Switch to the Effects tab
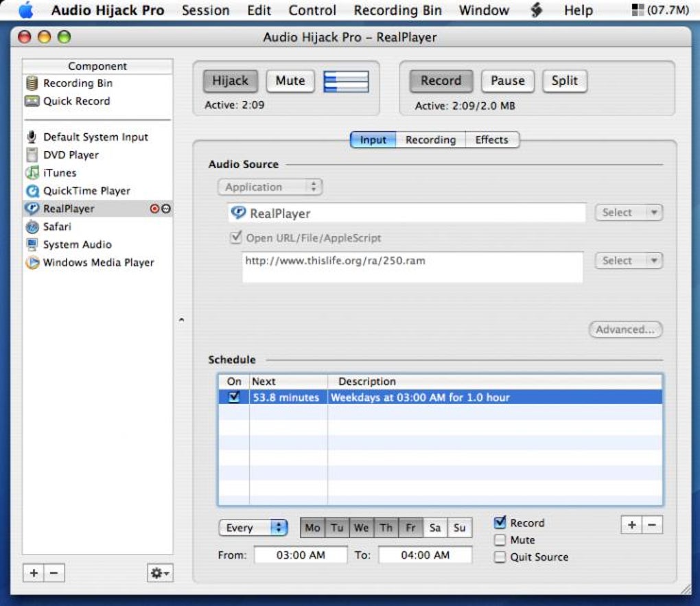The image size is (700, 606). coord(491,140)
